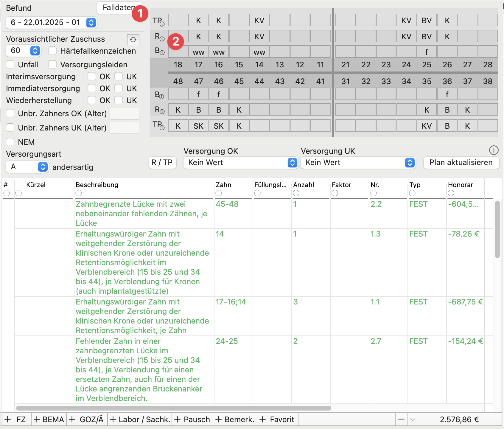Click vertical scrollbar of positions table
Screen dimensions: 504x429
pyautogui.click(x=497, y=229)
